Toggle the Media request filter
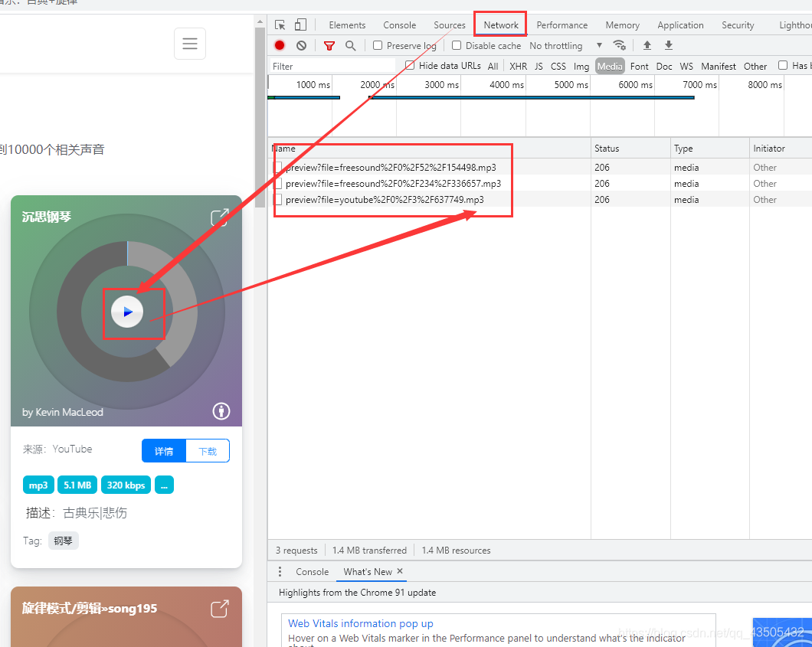Viewport: 812px width, 647px height. pyautogui.click(x=610, y=67)
